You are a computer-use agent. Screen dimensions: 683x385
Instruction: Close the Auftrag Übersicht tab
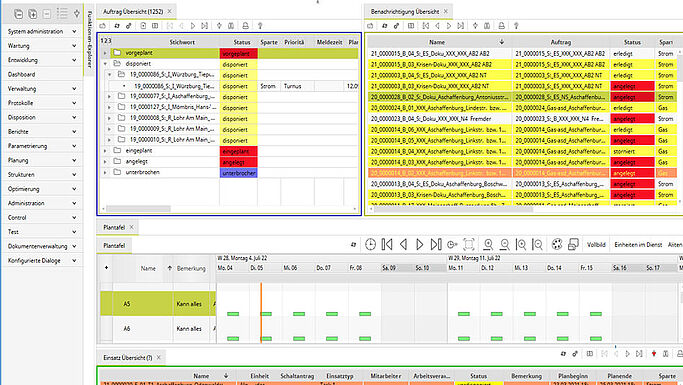[x=169, y=11]
